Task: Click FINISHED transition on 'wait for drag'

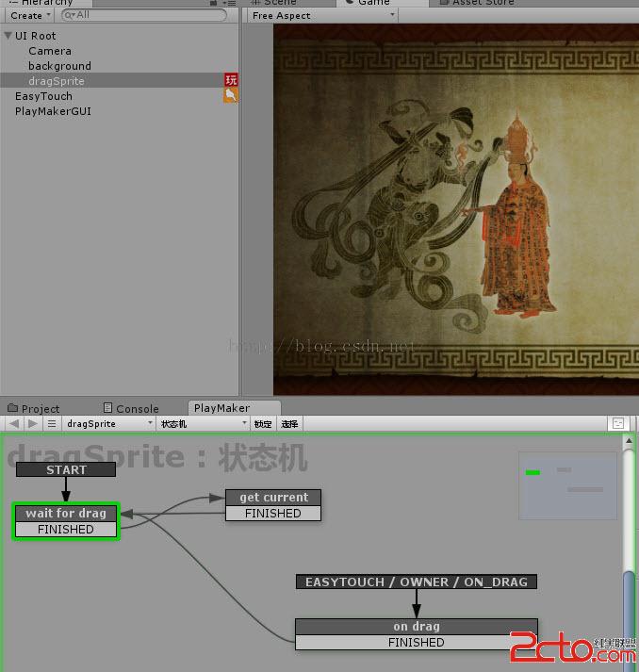Action: pyautogui.click(x=66, y=530)
